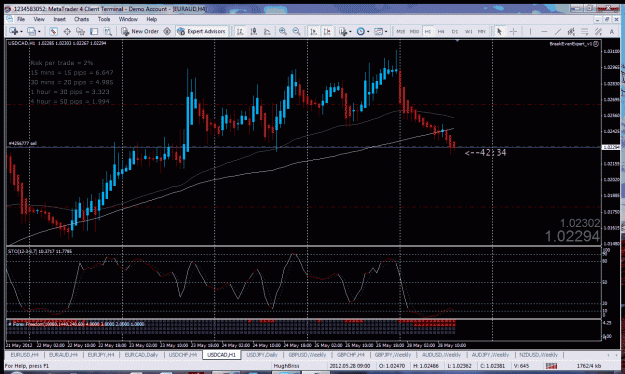Image resolution: width=625 pixels, height=374 pixels.
Task: Expand the Profiles dropdown arrow
Action: (39, 31)
